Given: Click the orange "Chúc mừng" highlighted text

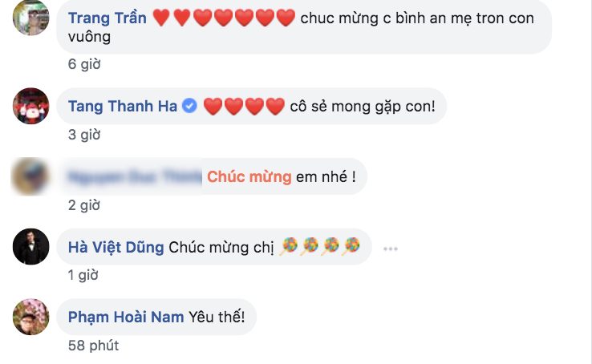Looking at the screenshot, I should pos(249,177).
